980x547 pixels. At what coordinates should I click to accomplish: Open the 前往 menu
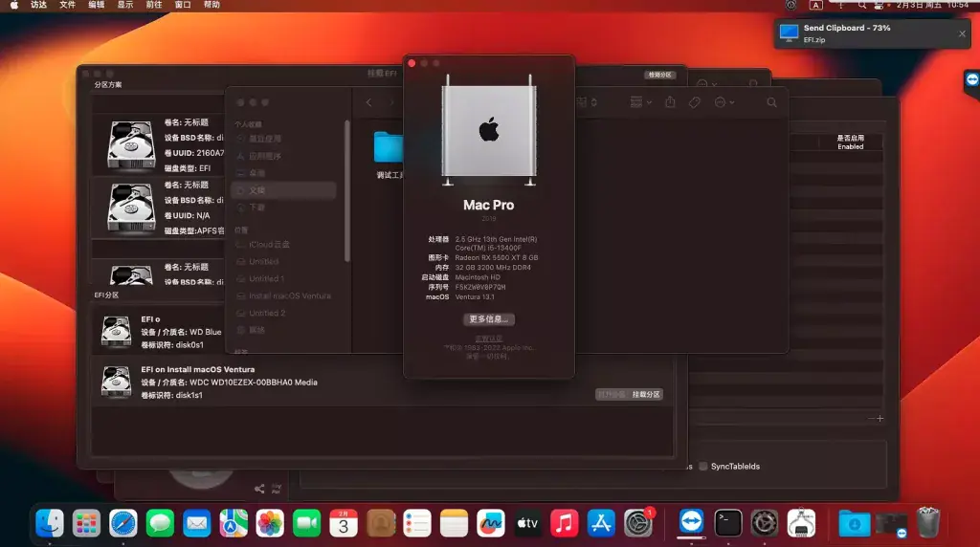pyautogui.click(x=154, y=5)
